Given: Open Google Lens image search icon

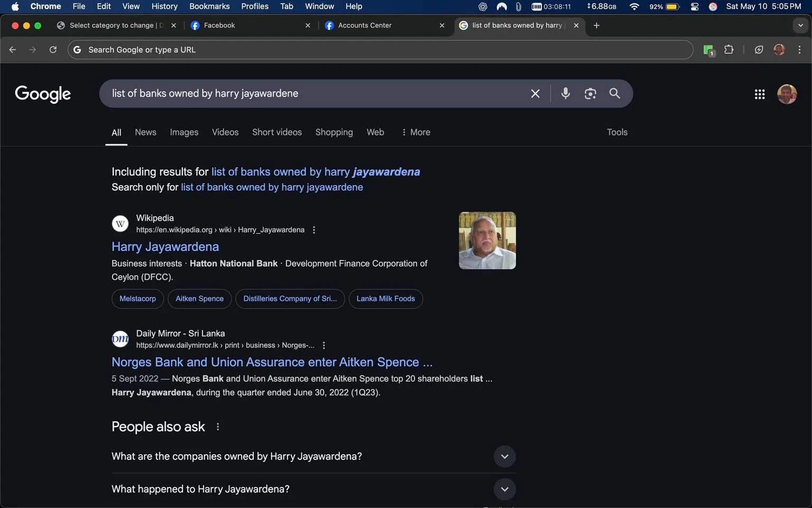Looking at the screenshot, I should [x=590, y=94].
